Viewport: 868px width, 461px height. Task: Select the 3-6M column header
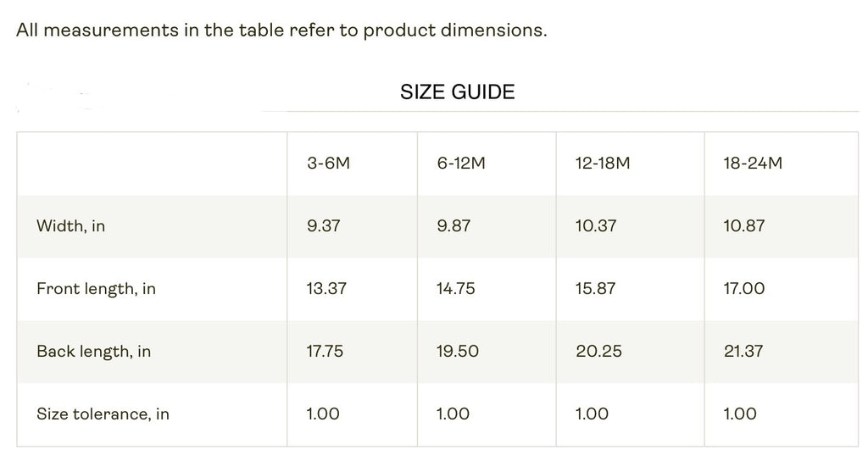328,163
